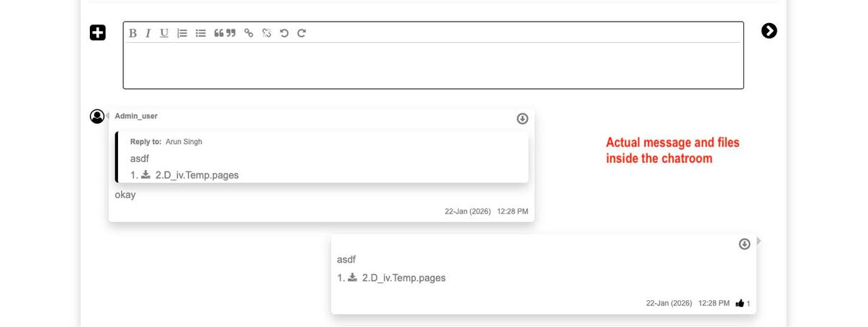Open options arrow on Admin_user's message
868x327 pixels.
click(522, 119)
